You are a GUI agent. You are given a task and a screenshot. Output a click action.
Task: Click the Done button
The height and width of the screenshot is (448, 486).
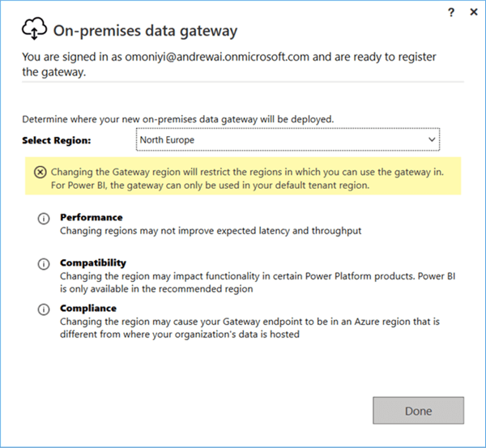coord(418,411)
